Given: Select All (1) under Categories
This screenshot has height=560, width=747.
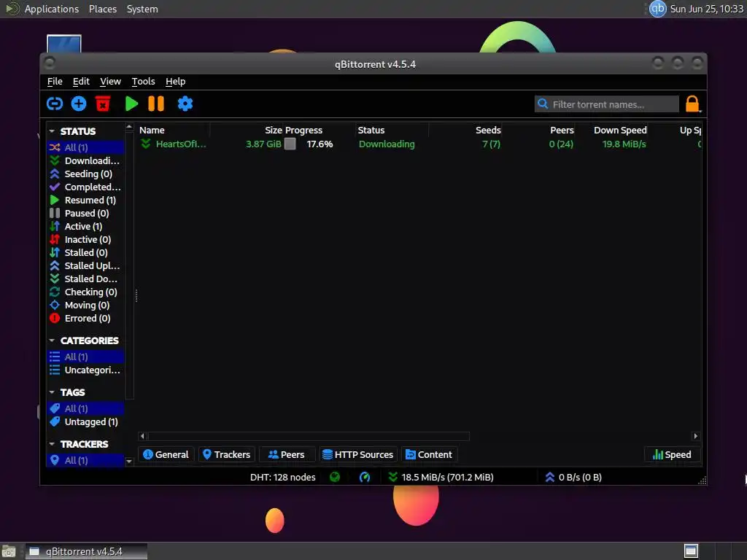Looking at the screenshot, I should tap(86, 357).
